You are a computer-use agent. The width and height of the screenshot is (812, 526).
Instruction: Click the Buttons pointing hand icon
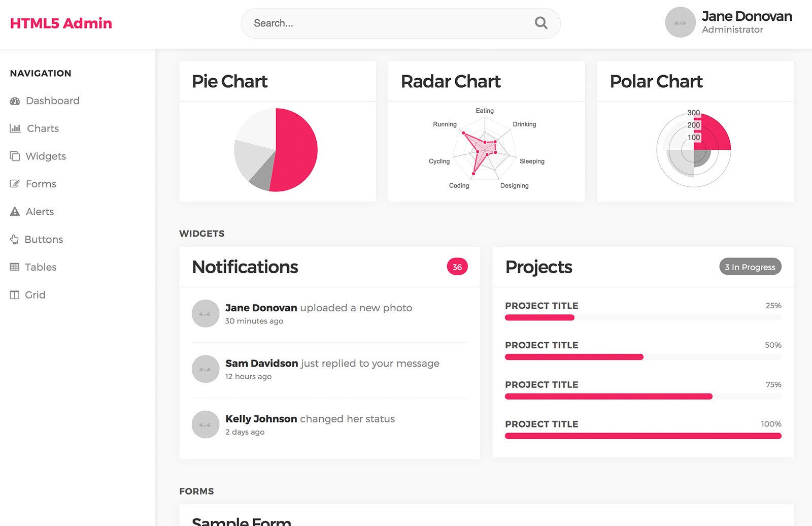click(14, 240)
